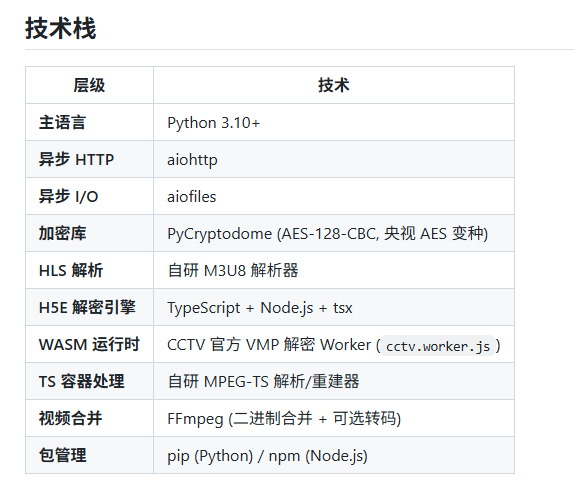
Task: Click the Python 3.10+ cell
Action: point(214,123)
